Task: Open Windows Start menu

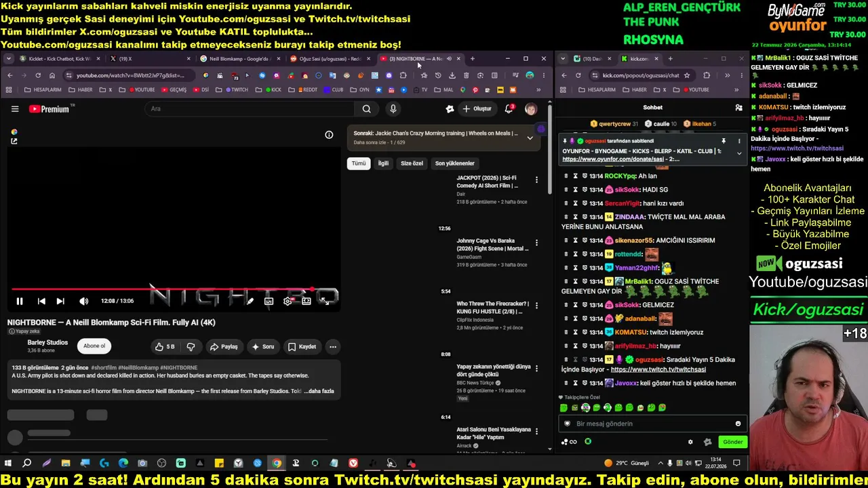Action: tap(8, 464)
